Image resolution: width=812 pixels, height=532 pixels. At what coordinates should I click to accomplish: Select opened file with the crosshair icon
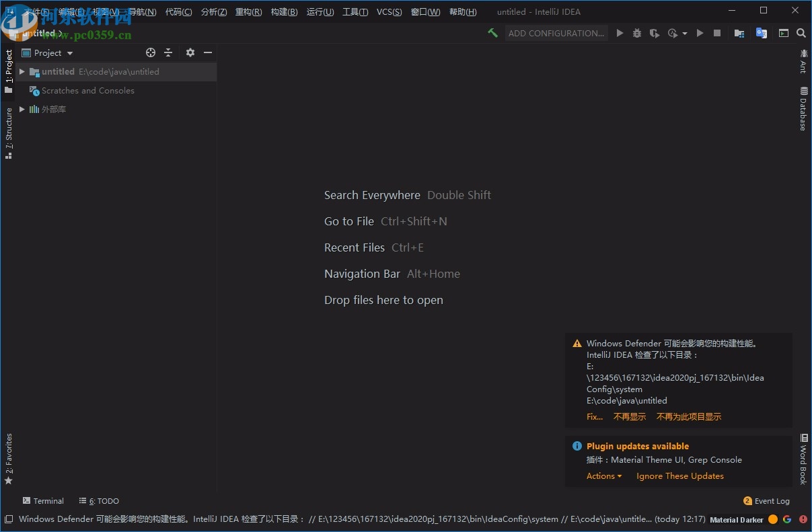tap(150, 52)
